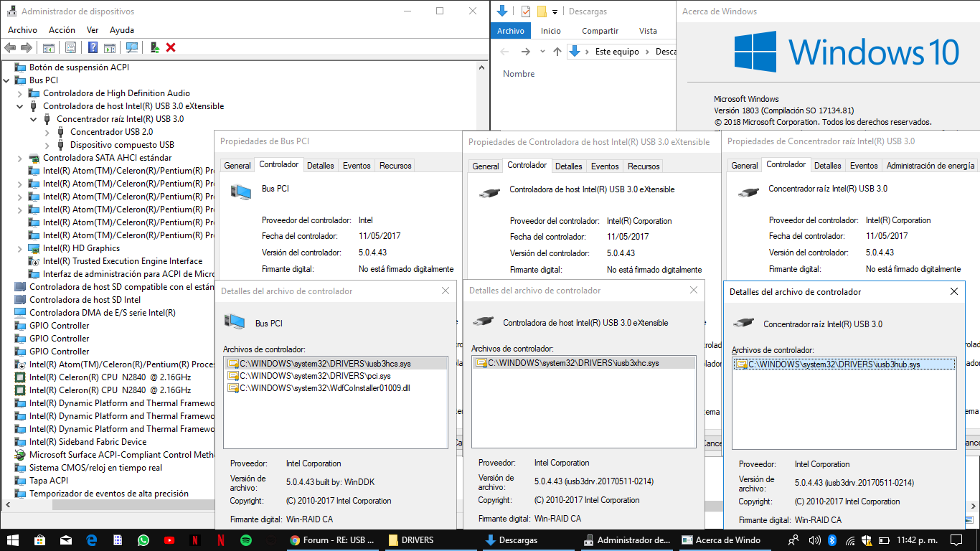Open Administración de energía tab in Concentrador raíz properties
This screenshot has width=980, height=551.
(930, 166)
